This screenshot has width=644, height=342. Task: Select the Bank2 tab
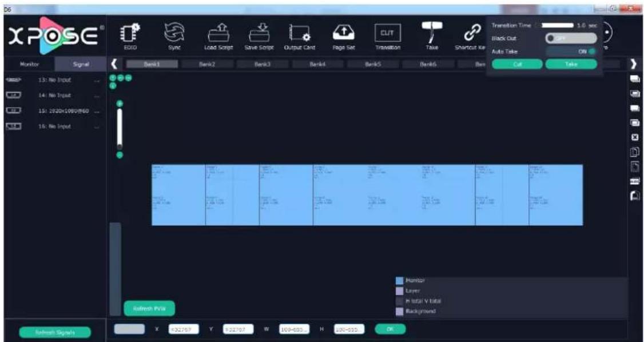pos(207,64)
